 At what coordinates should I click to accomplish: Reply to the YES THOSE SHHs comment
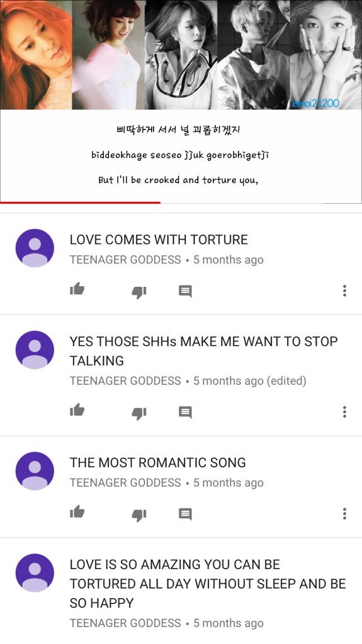coord(185,411)
